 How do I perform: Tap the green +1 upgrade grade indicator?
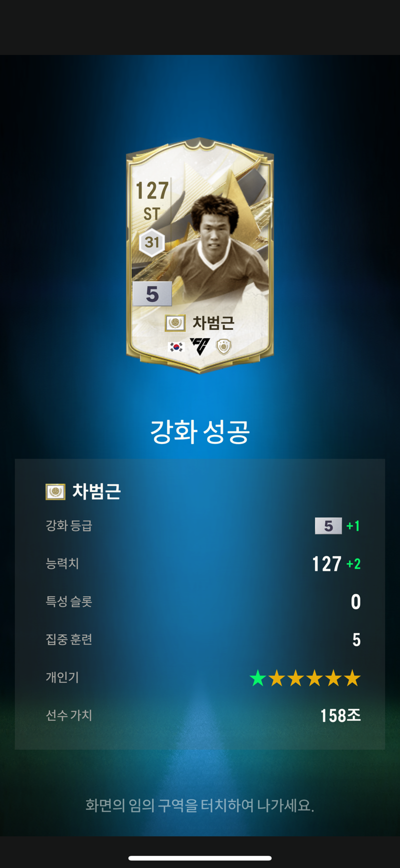(353, 526)
